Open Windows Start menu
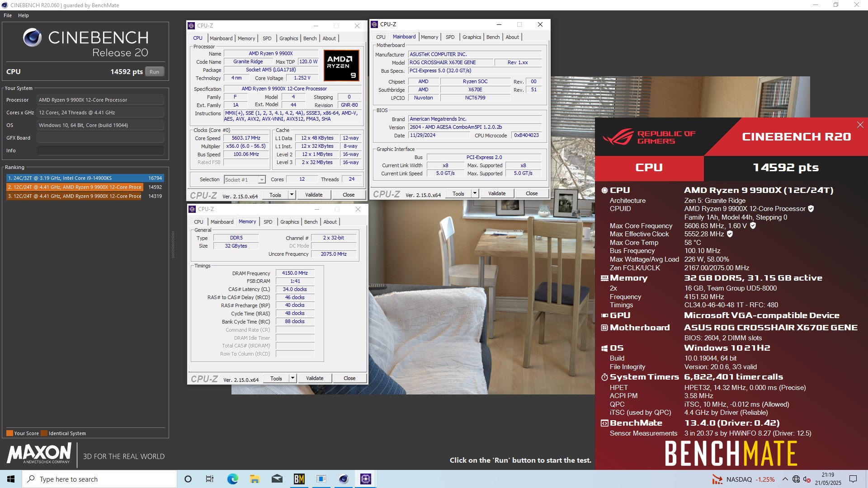The width and height of the screenshot is (868, 488). pos(11,479)
